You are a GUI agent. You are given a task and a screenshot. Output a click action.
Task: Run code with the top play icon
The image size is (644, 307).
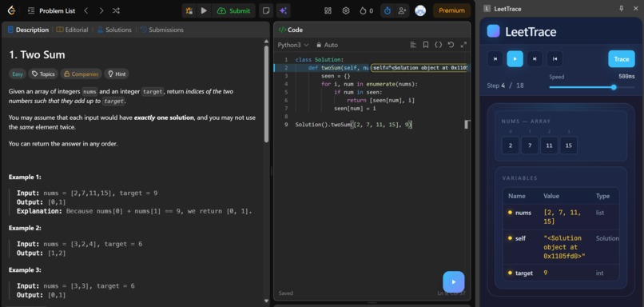click(x=204, y=11)
